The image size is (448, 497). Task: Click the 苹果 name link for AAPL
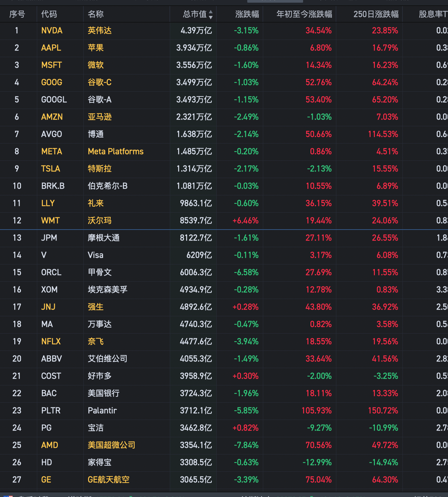tap(95, 48)
